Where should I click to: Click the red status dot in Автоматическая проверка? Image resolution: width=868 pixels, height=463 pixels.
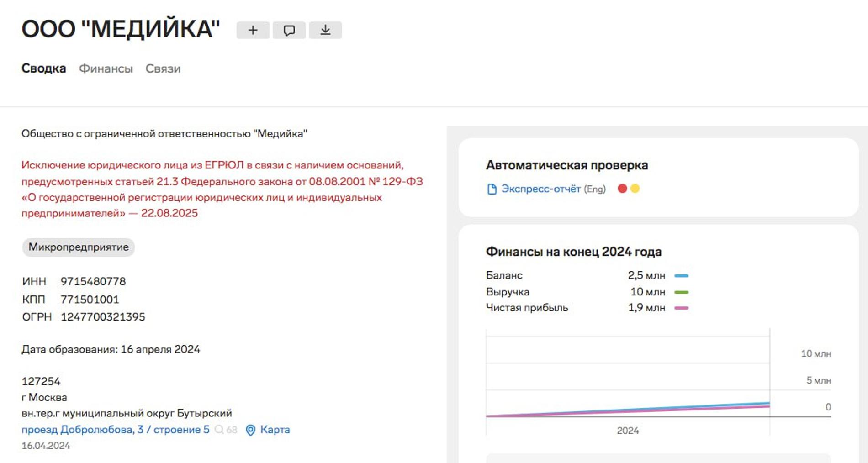tap(622, 187)
